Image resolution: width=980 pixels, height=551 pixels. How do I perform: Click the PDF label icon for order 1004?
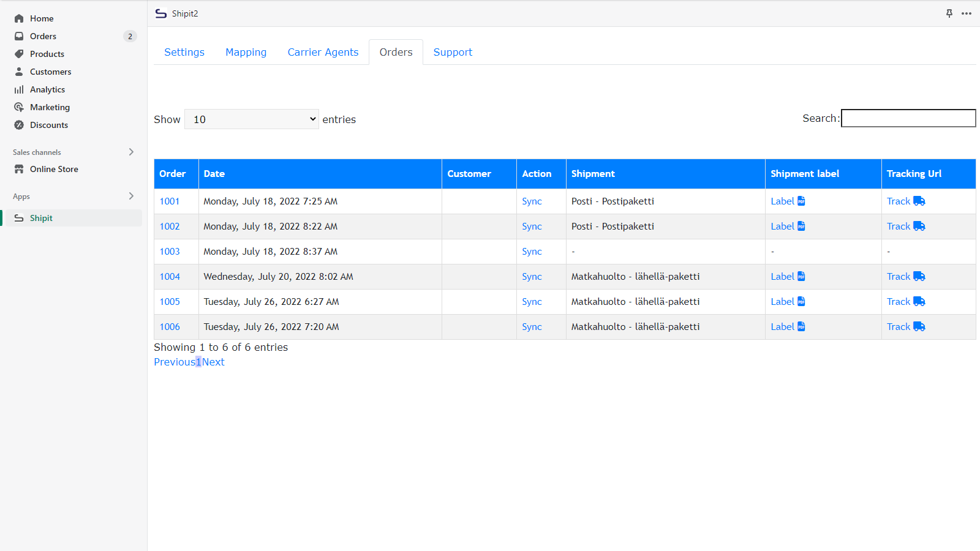(801, 277)
